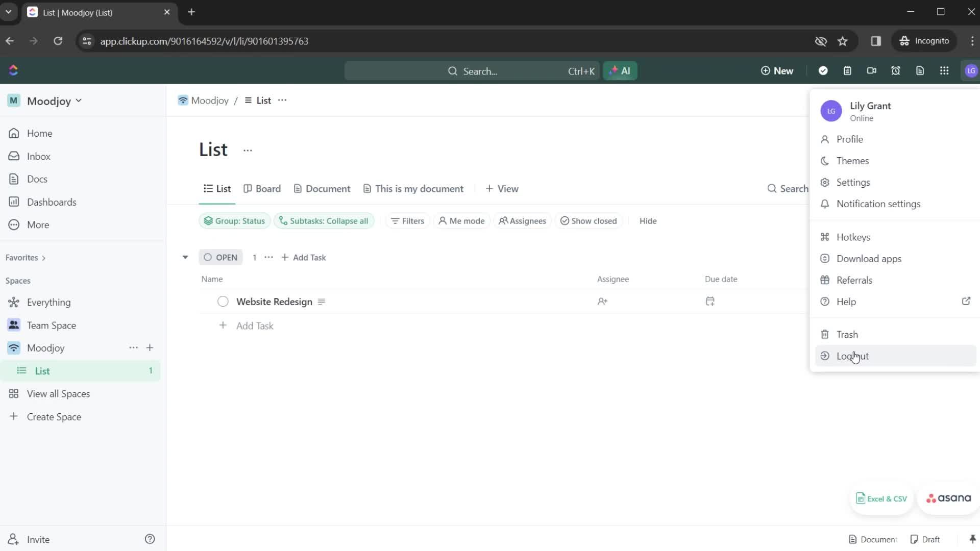The height and width of the screenshot is (551, 980).
Task: Click the New task creation button
Action: (777, 70)
